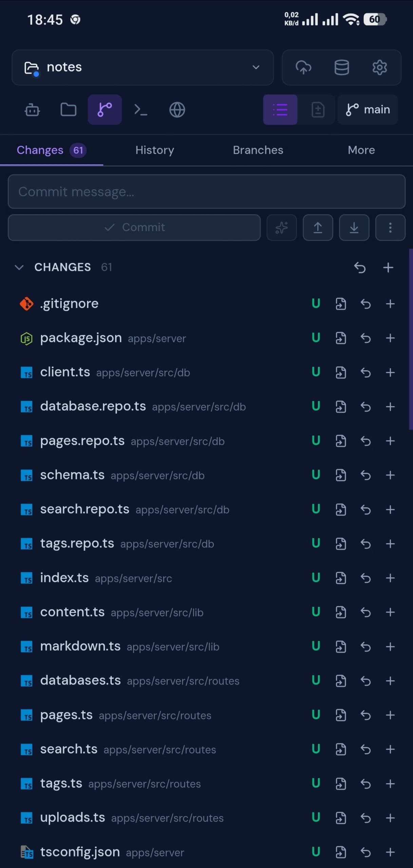The height and width of the screenshot is (868, 413).
Task: Open the client.ts file via its open-file icon
Action: 341,373
